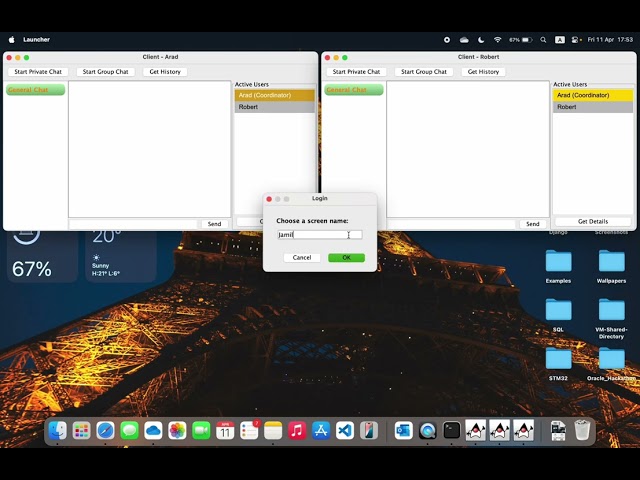
Task: Open iPhone Mirroring in the Dock
Action: coord(369,431)
